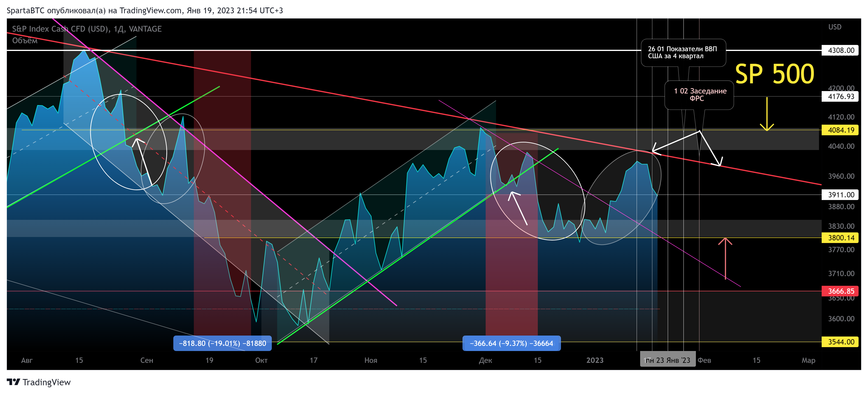Click the Дек time axis label
Screen dimensions: 868x394
click(x=485, y=360)
